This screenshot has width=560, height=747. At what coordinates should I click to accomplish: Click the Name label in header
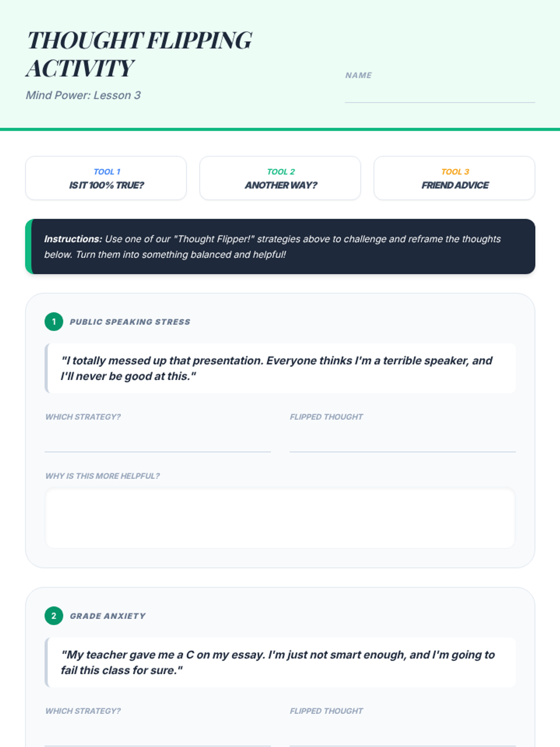[358, 75]
